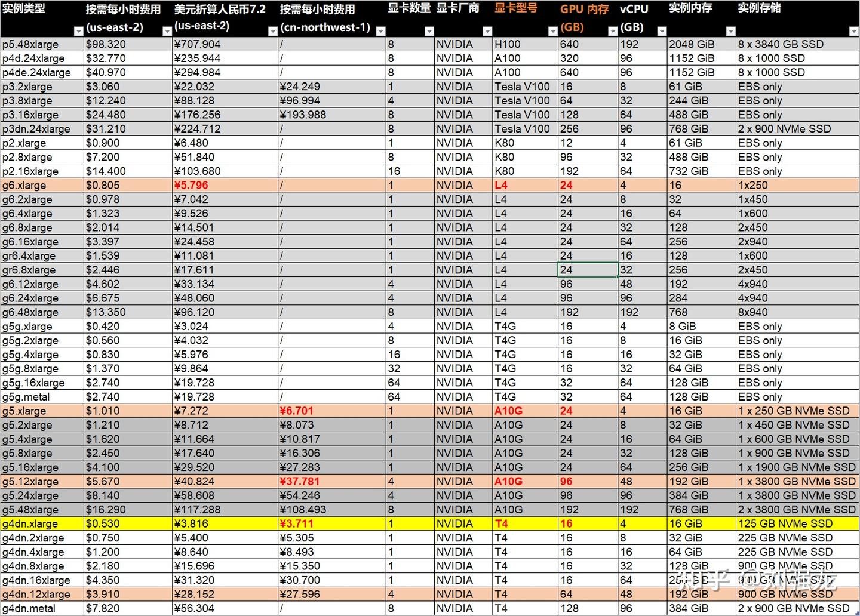Click the ¥193.988 cell
Viewport: 860px width, 616px height.
[x=332, y=115]
